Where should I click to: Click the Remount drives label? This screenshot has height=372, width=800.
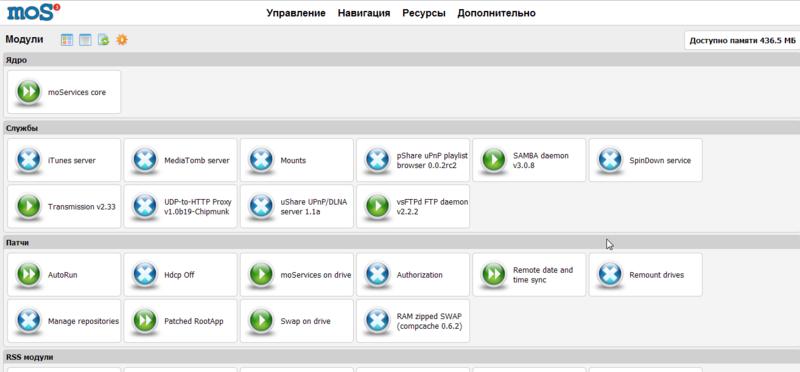(657, 275)
